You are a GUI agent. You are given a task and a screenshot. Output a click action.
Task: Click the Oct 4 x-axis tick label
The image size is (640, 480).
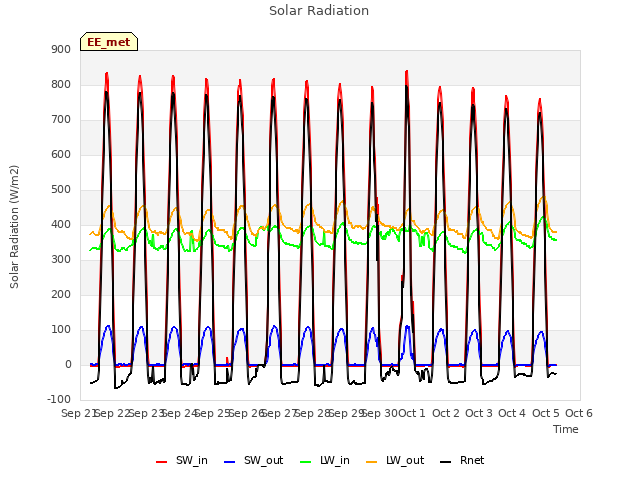point(512,413)
